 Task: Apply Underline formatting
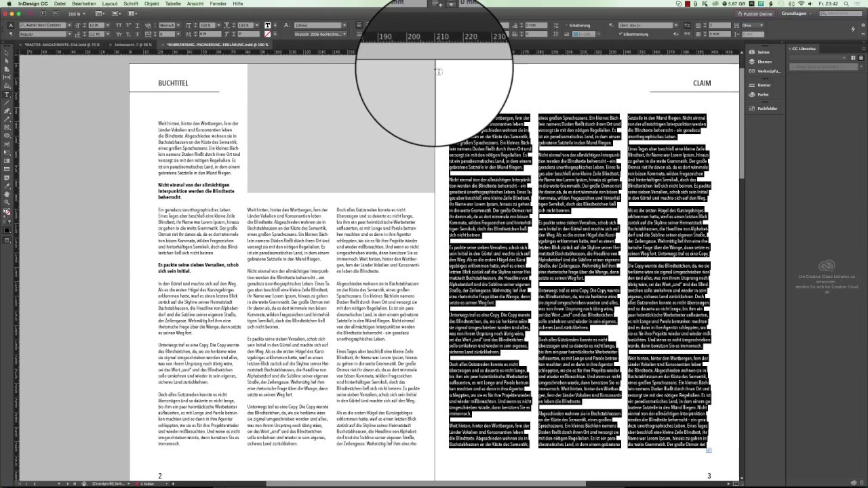click(138, 25)
